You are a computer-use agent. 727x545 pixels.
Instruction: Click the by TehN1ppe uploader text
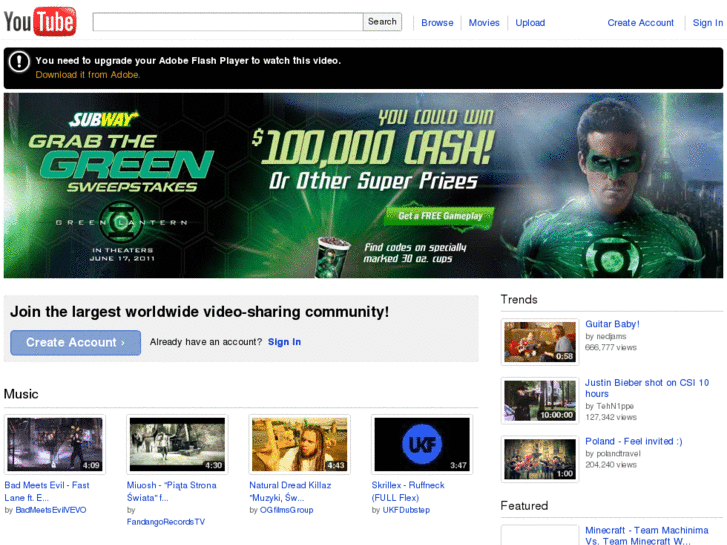click(x=609, y=406)
